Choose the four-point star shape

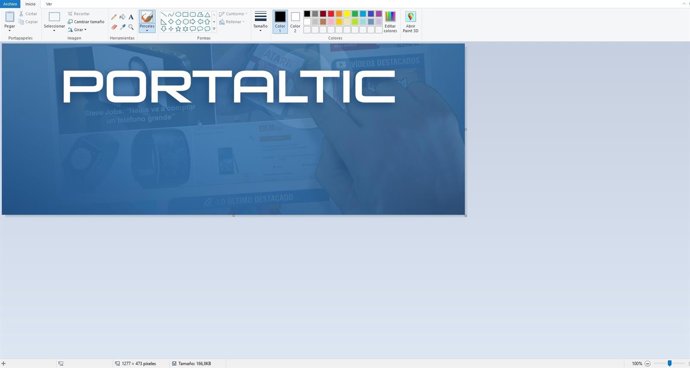pyautogui.click(x=171, y=29)
